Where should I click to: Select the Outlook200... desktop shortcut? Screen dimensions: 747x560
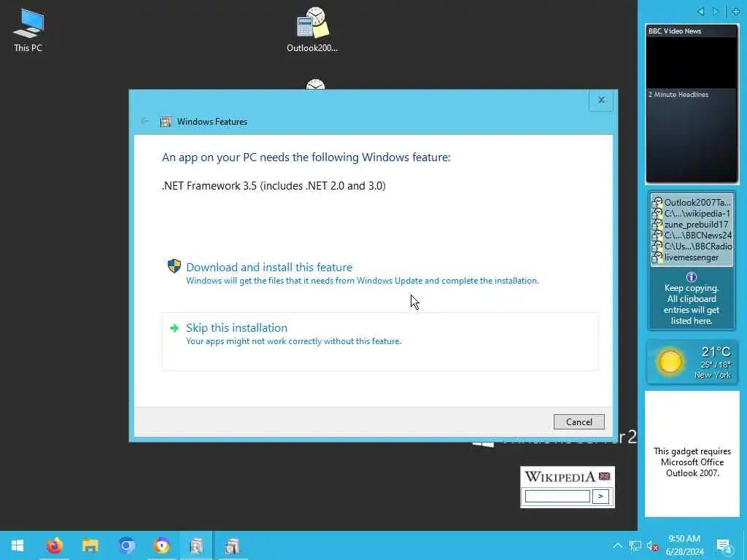[312, 29]
